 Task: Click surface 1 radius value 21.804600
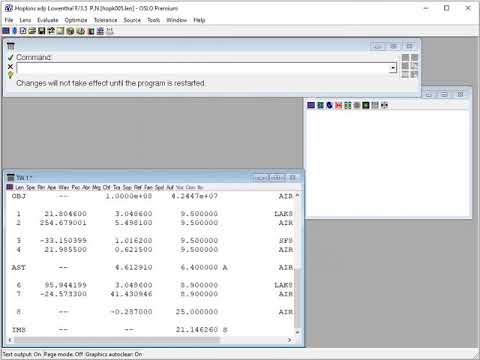click(65, 213)
